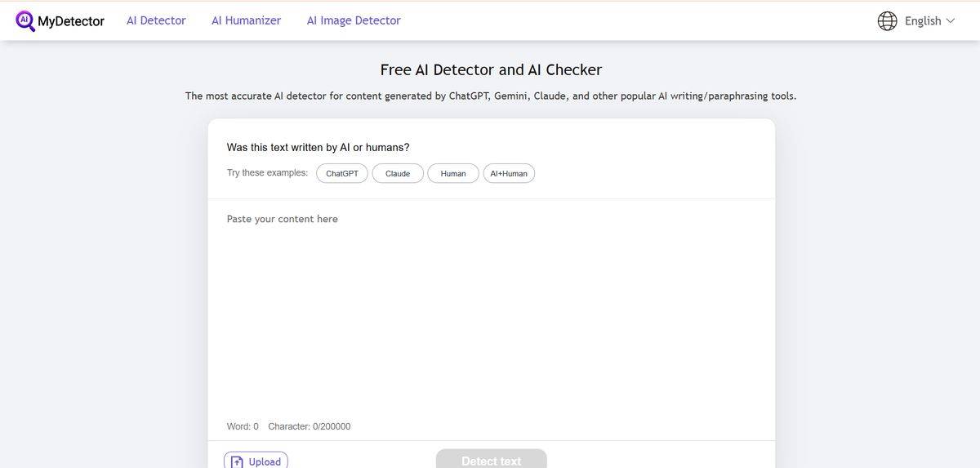
Task: Click the upload arrow icon
Action: [x=237, y=462]
